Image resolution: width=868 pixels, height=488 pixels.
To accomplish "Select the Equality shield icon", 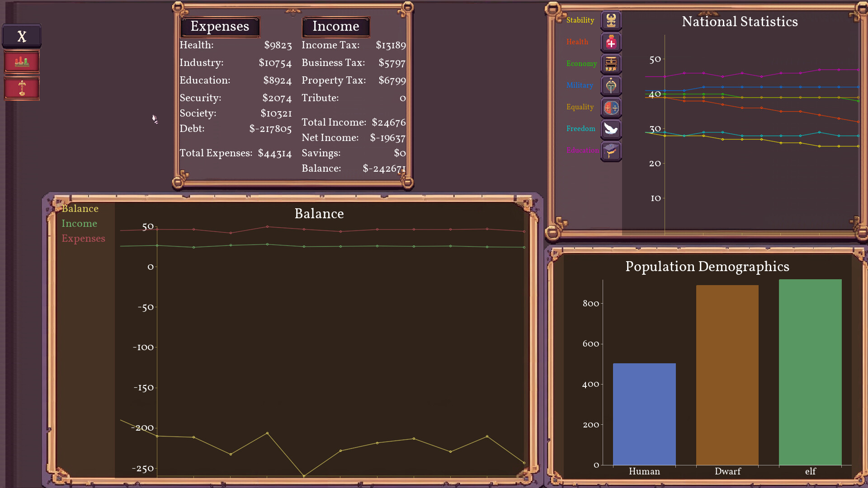I will [x=611, y=108].
